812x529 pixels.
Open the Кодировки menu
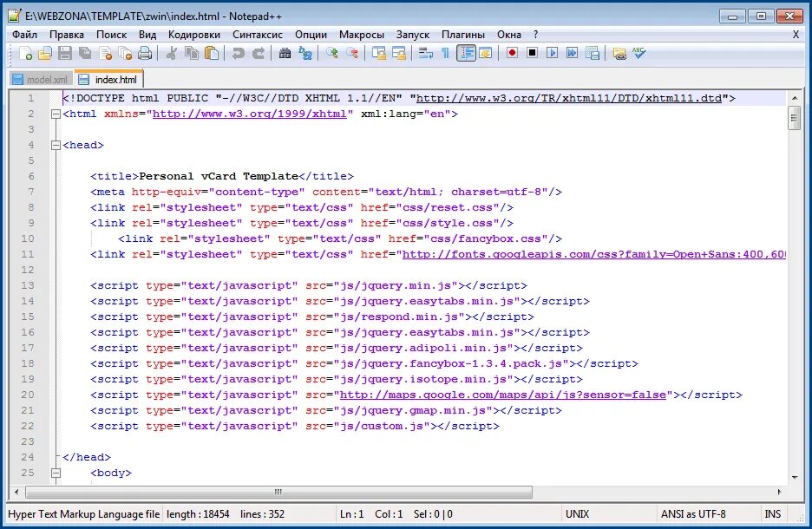coord(194,35)
